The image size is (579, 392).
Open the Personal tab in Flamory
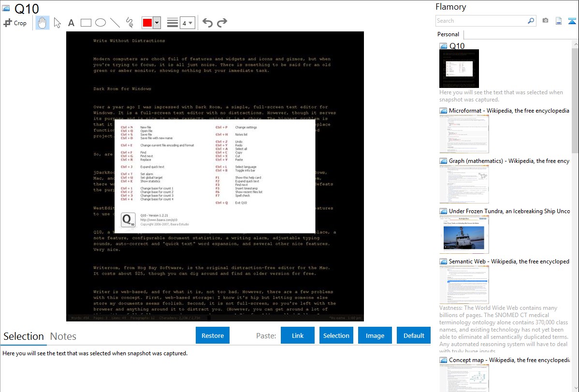(448, 34)
